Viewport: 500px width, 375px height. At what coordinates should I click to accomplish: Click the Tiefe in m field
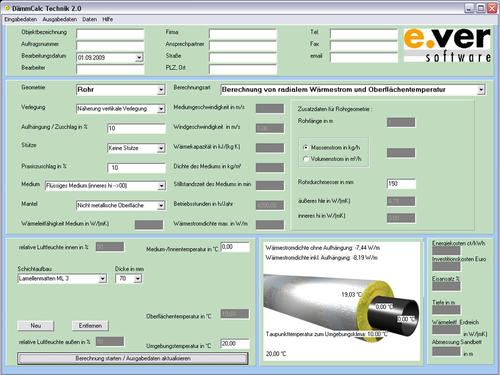446,310
